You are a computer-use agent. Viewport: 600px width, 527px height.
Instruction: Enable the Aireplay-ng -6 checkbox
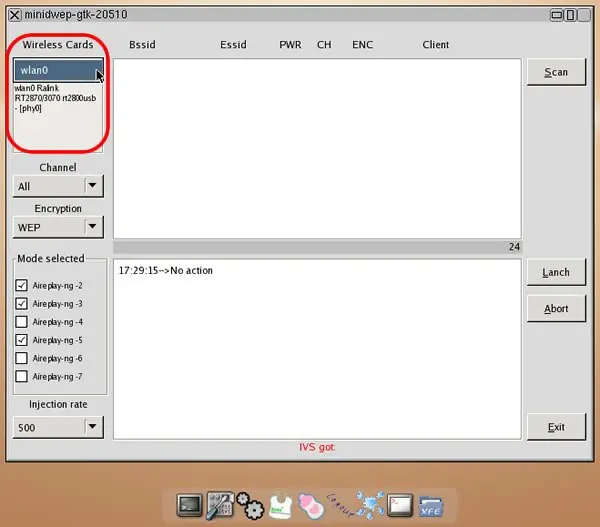[21, 358]
